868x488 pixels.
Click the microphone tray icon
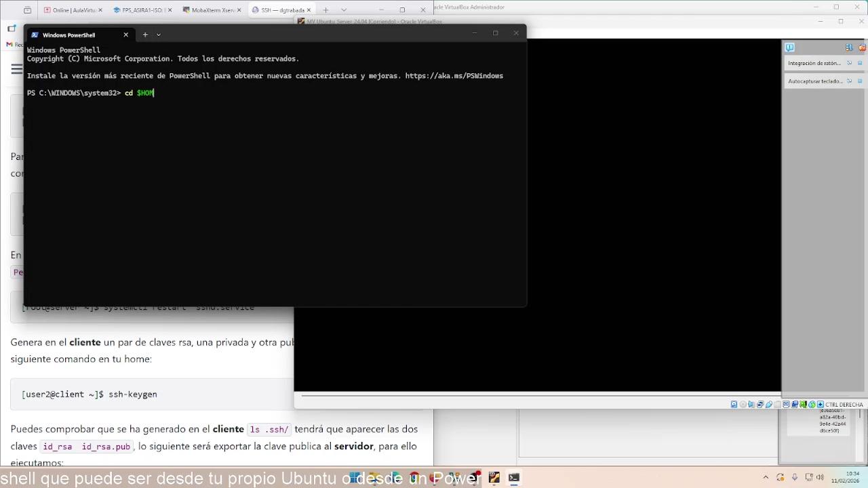click(795, 477)
